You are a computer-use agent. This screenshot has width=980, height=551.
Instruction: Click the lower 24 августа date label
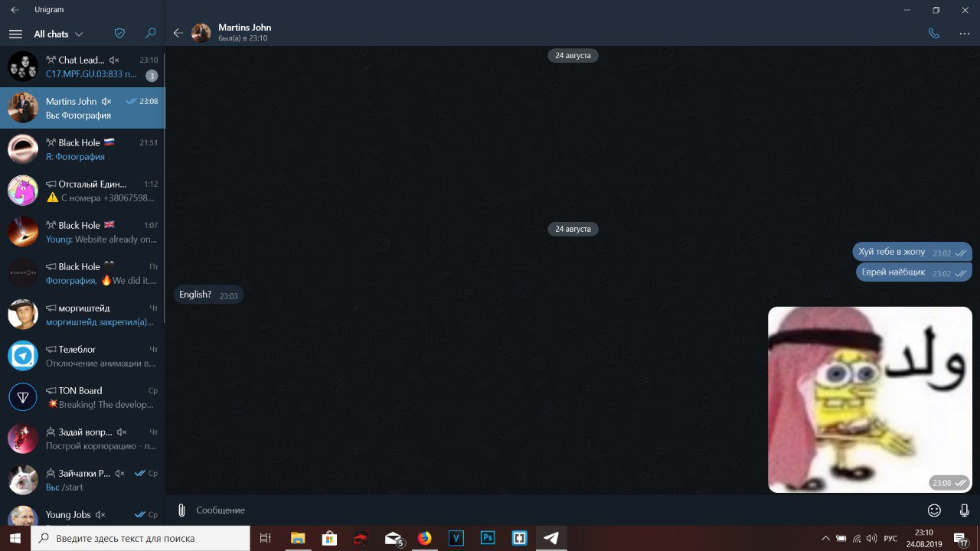click(x=573, y=229)
